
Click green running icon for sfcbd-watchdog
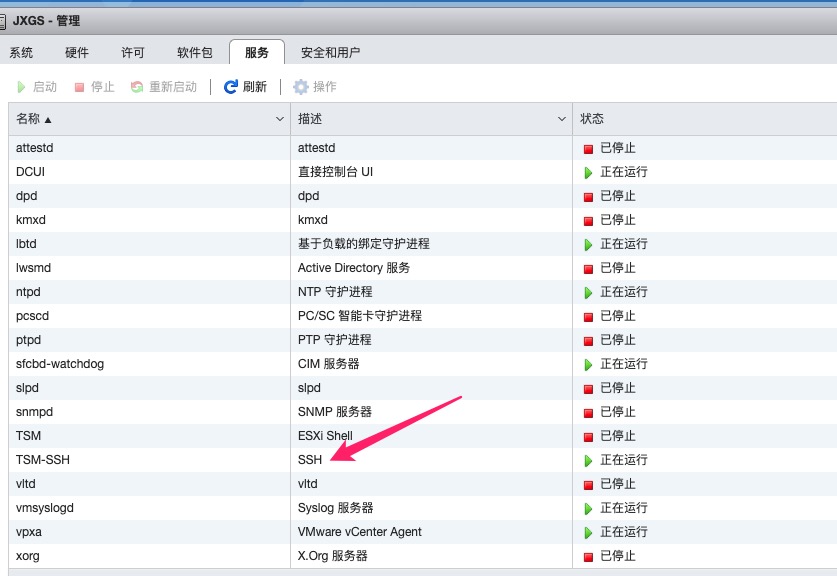click(x=588, y=365)
